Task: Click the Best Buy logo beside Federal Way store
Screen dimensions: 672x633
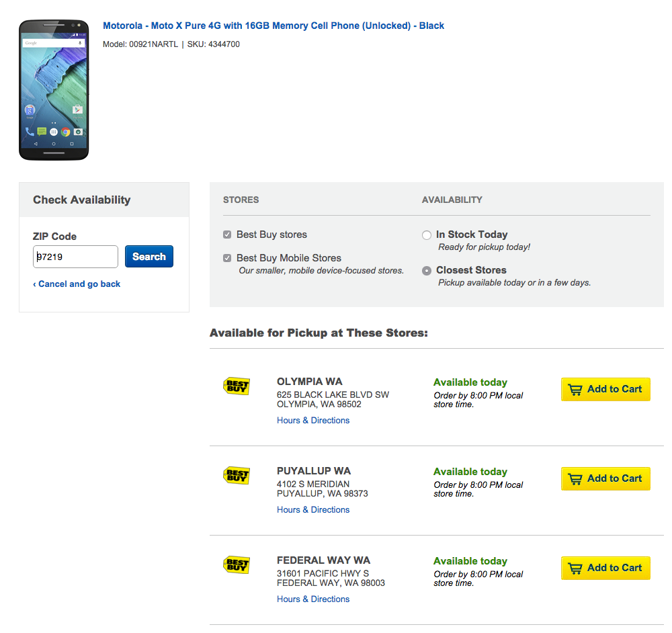Action: pos(236,565)
